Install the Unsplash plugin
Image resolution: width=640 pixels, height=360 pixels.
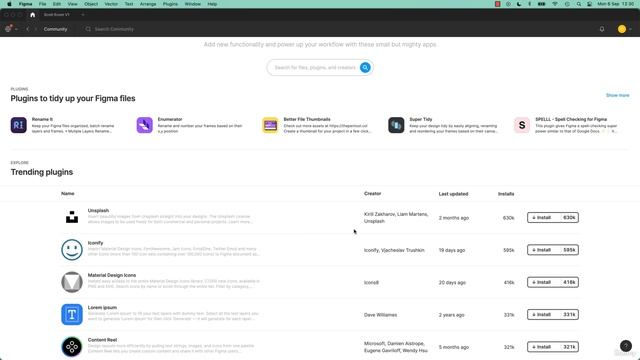coord(553,218)
